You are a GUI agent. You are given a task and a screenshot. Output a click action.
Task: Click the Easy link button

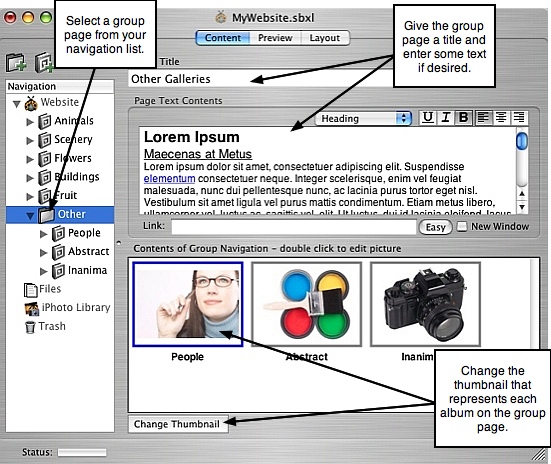click(435, 227)
